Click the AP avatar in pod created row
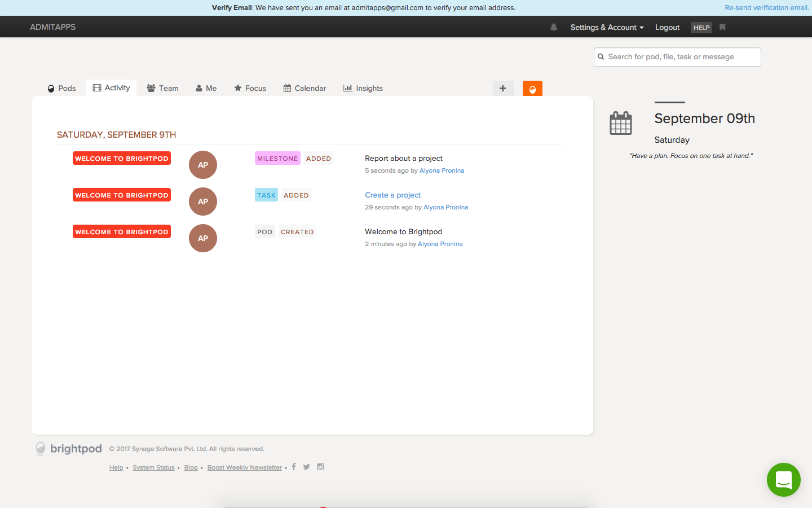 [x=203, y=238]
